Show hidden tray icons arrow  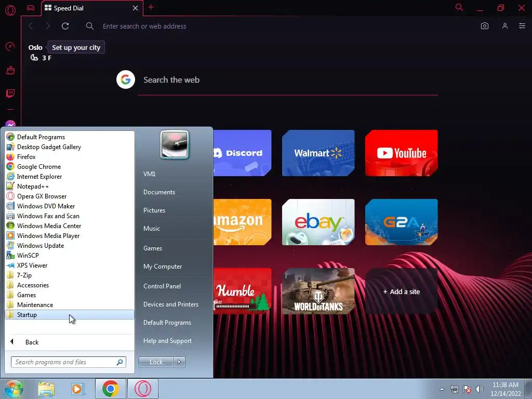(x=442, y=389)
